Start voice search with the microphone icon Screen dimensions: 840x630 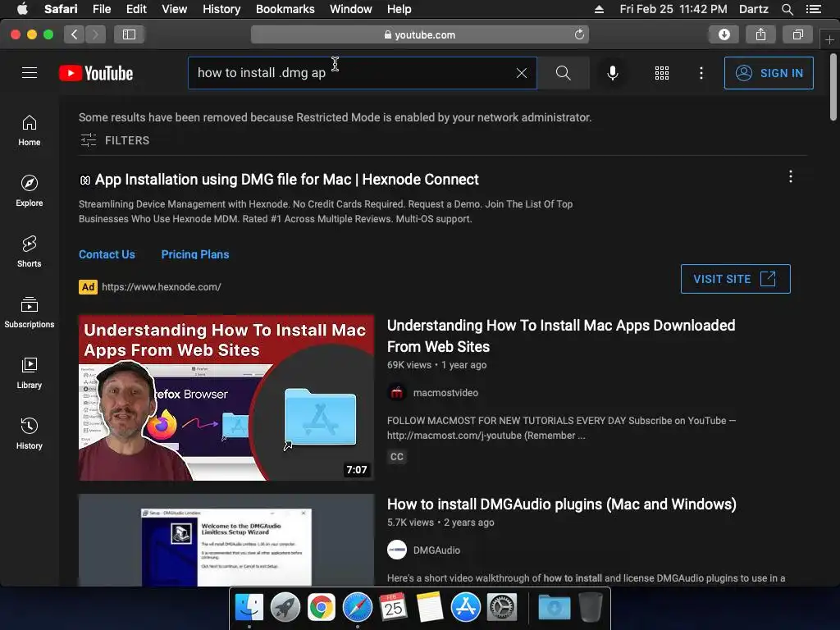coord(612,73)
